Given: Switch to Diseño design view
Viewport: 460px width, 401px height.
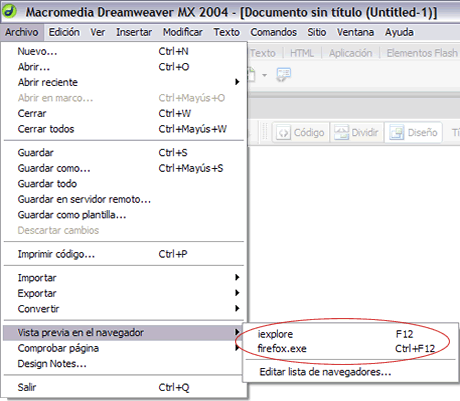Looking at the screenshot, I should [414, 133].
